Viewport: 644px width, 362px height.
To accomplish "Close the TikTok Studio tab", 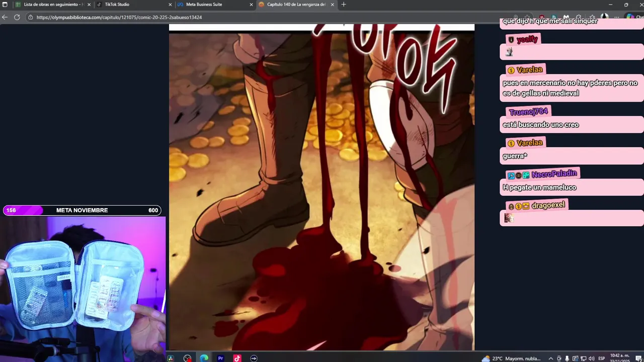I will 170,5.
